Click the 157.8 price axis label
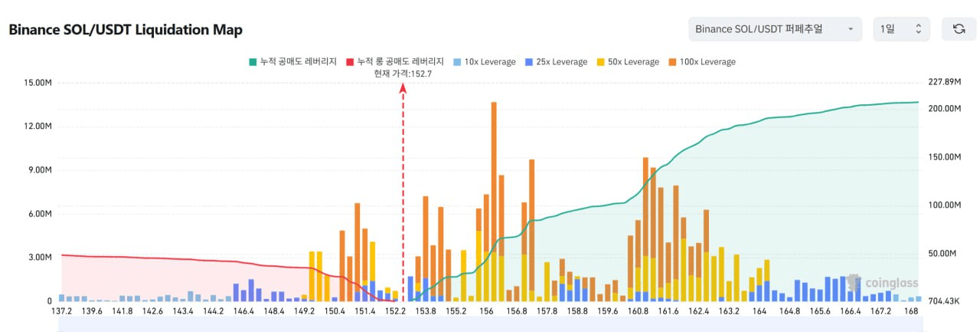The height and width of the screenshot is (332, 980). (547, 311)
